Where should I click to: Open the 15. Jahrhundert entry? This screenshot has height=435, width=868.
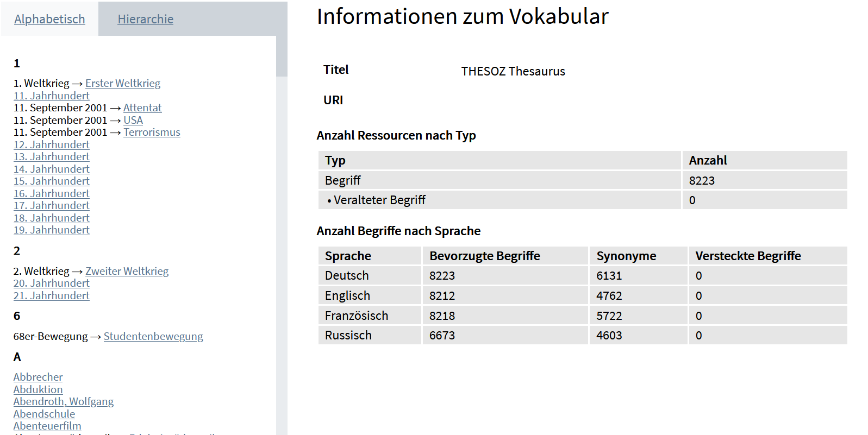click(x=52, y=181)
